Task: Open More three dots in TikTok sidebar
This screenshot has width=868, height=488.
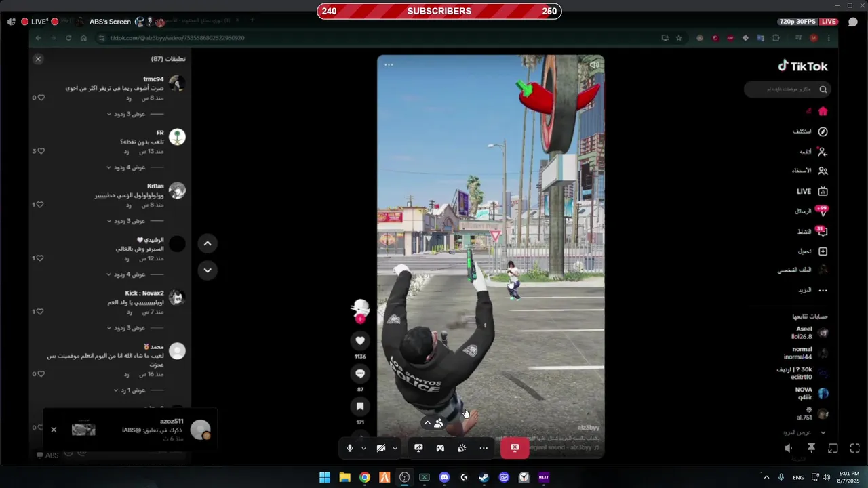Action: point(823,290)
